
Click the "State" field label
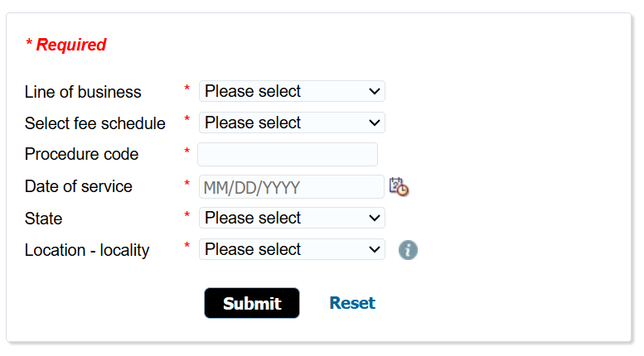[44, 219]
